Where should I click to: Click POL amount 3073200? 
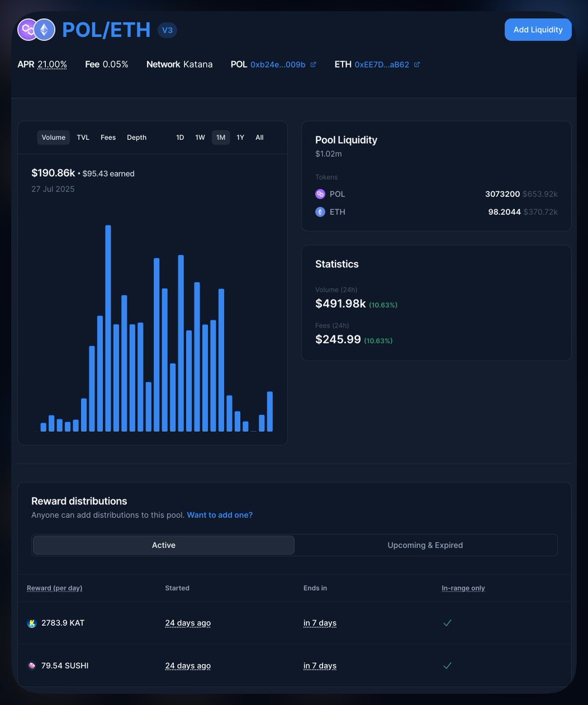(503, 194)
